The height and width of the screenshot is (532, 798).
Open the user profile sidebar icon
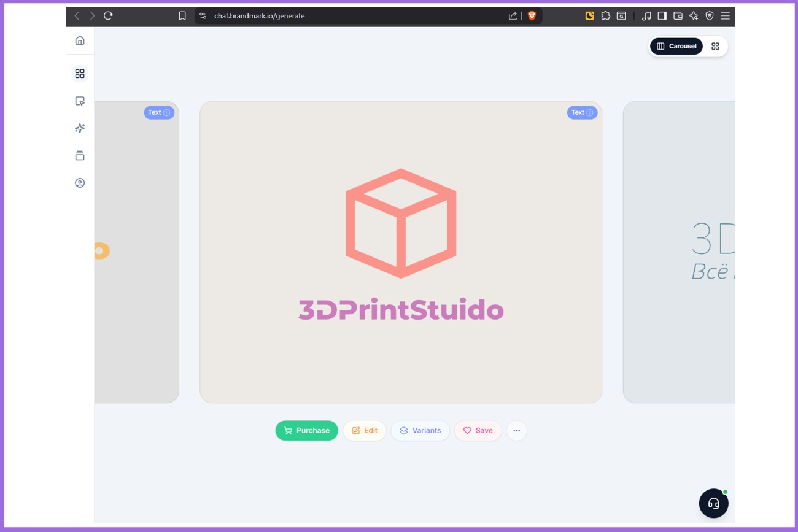pyautogui.click(x=80, y=183)
